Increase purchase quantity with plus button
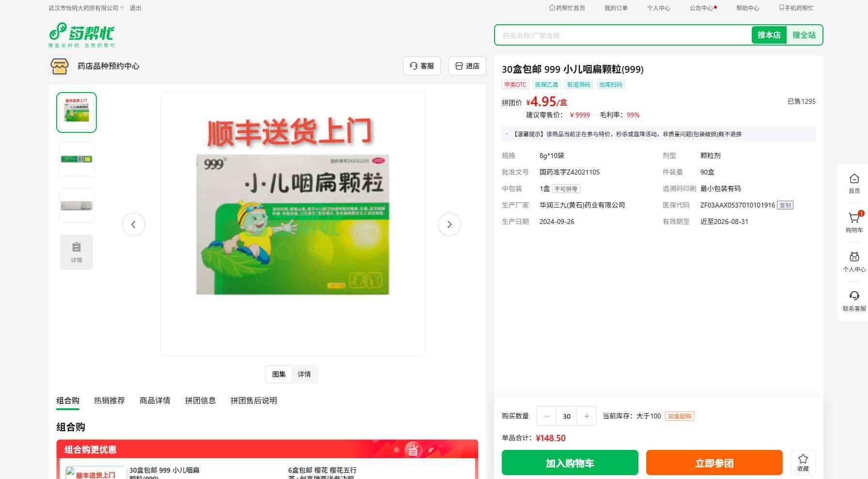This screenshot has height=479, width=868. point(587,416)
